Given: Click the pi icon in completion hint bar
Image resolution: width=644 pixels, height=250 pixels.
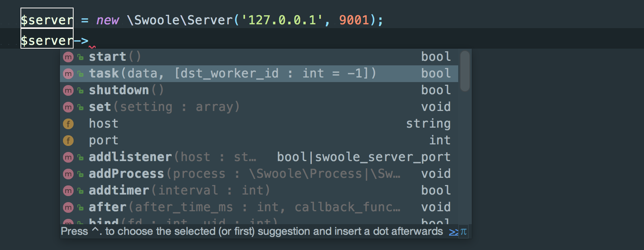Looking at the screenshot, I should (x=463, y=232).
